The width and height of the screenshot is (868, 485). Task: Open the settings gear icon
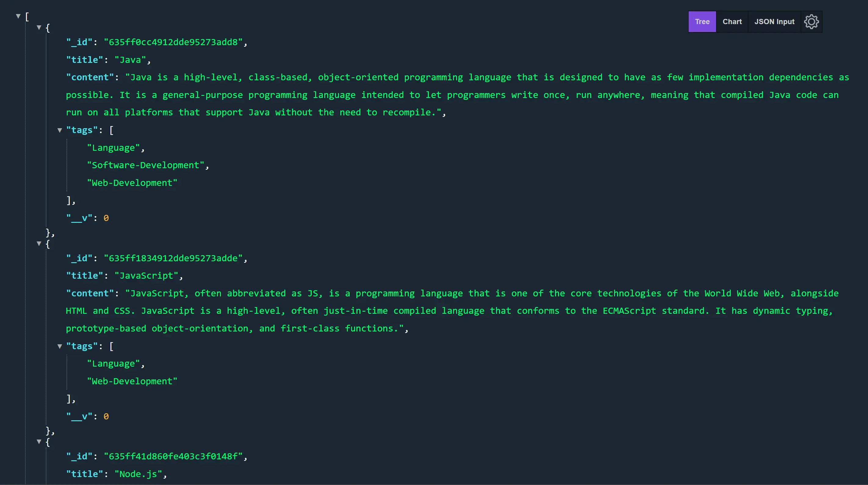coord(811,22)
